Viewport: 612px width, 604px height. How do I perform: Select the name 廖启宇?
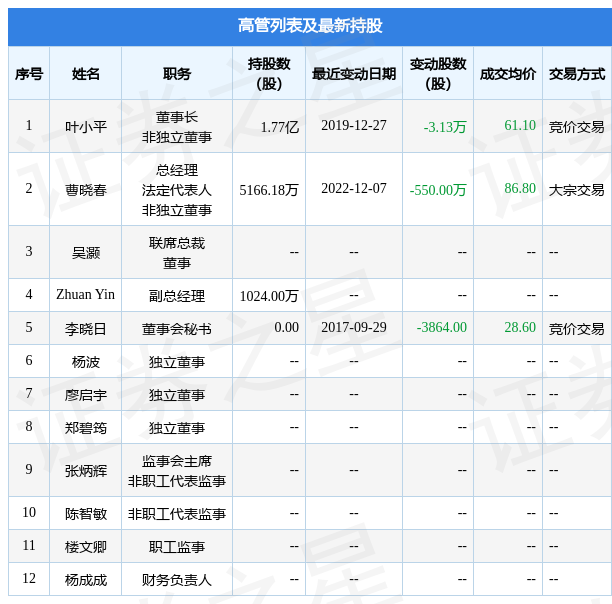pyautogui.click(x=85, y=395)
